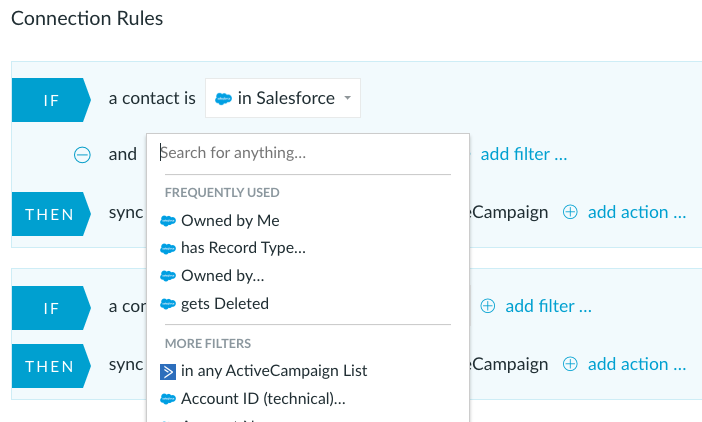The height and width of the screenshot is (422, 702).
Task: Choose 'in any ActiveCampaign List' filter
Action: [274, 371]
